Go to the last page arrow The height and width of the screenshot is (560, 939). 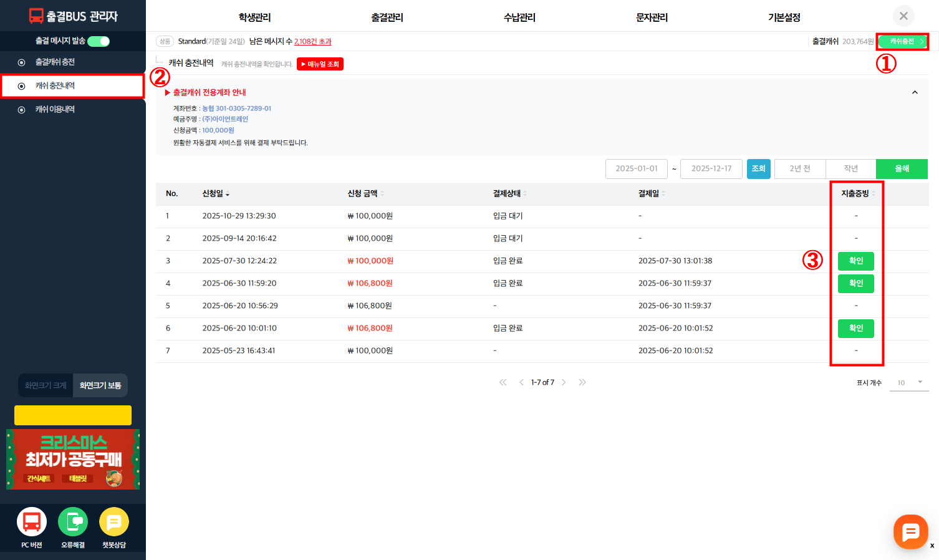point(582,382)
